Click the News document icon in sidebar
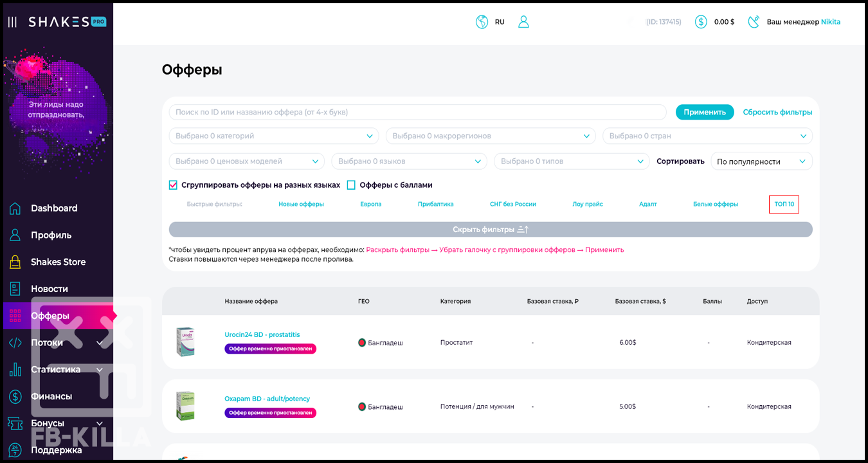868x463 pixels. pyautogui.click(x=15, y=289)
